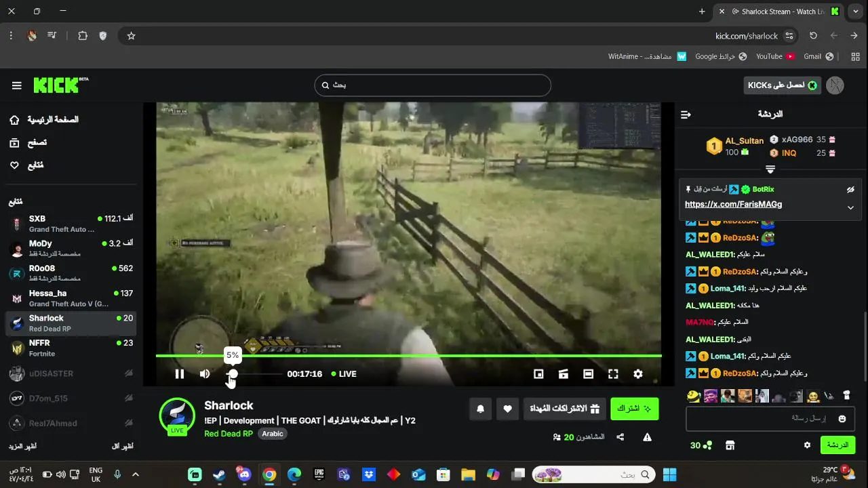Open the emoji picker in chat box

coord(842,419)
